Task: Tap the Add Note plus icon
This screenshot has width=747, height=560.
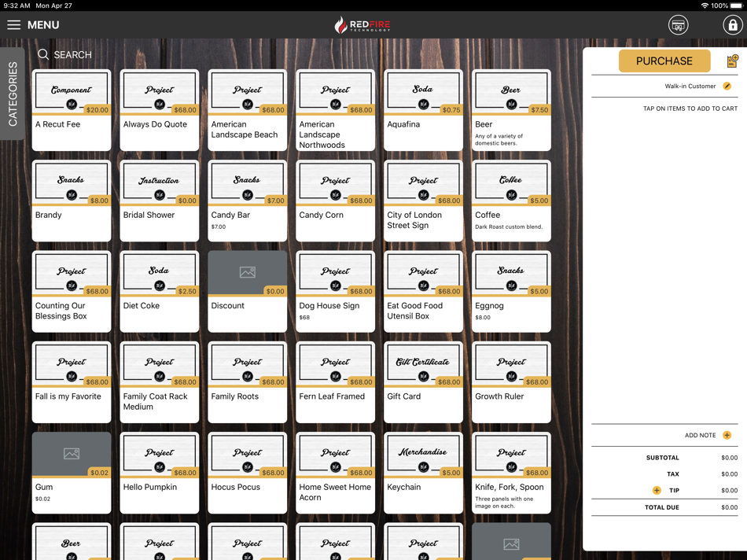Action: click(727, 435)
